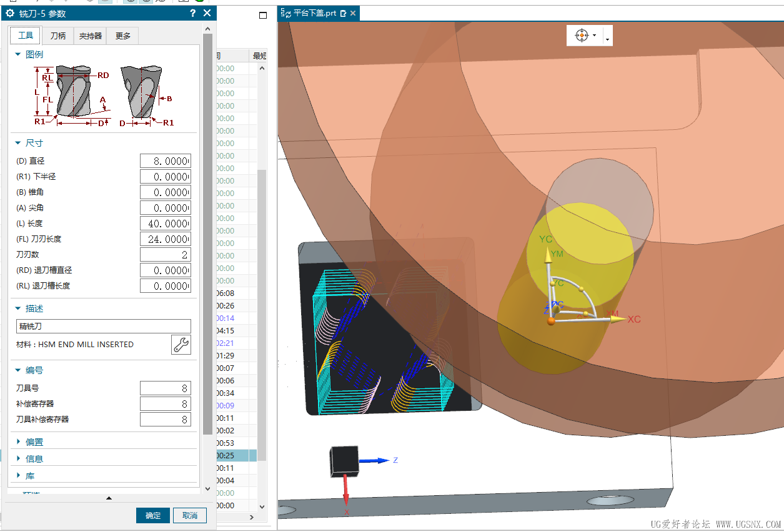
Task: Click the 精铣刀 description field
Action: (103, 326)
